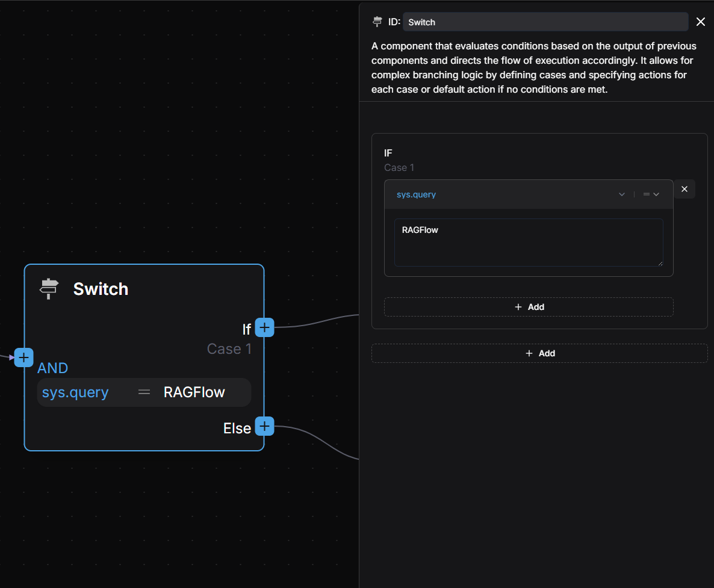Dismiss the Switch settings panel
714x588 pixels.
coord(700,21)
